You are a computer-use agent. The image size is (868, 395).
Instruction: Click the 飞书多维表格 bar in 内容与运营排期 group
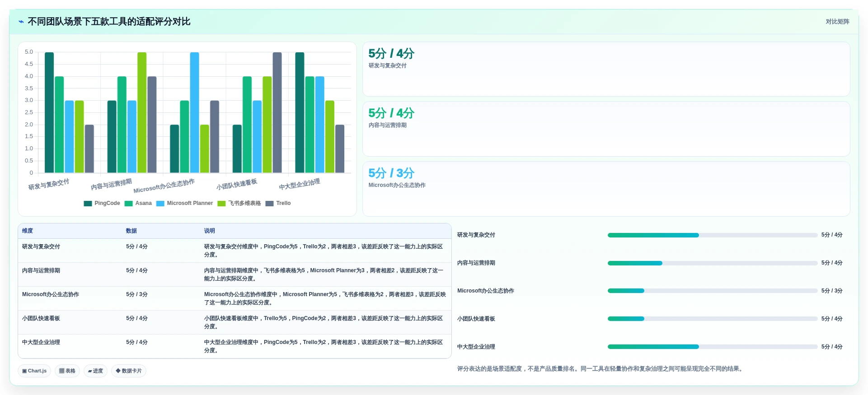point(142,112)
